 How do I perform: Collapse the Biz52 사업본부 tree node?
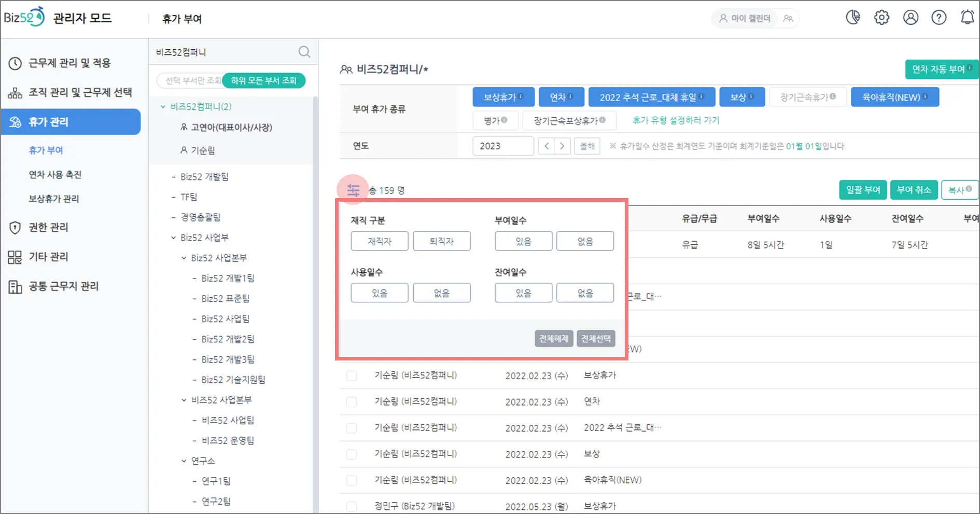point(184,258)
